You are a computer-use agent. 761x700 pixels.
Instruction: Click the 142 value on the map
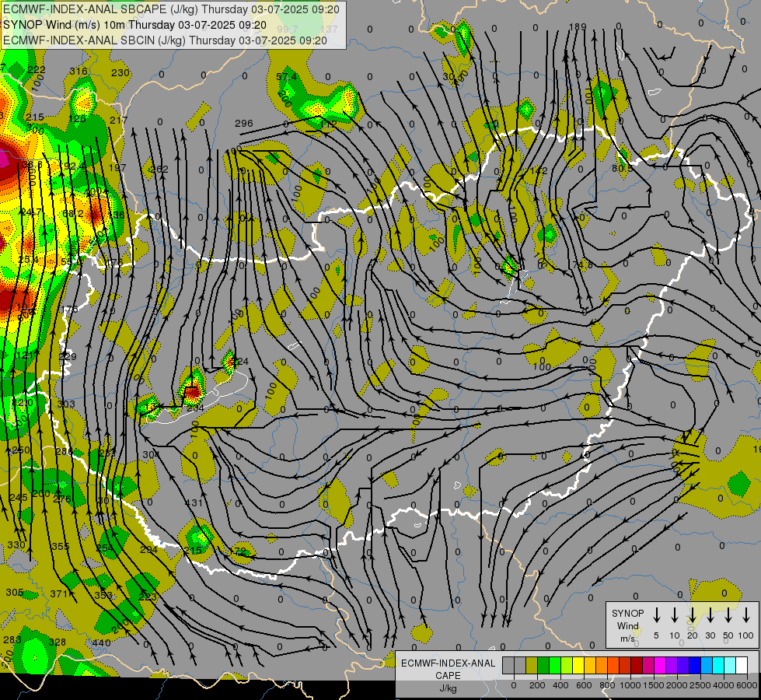coord(539,170)
